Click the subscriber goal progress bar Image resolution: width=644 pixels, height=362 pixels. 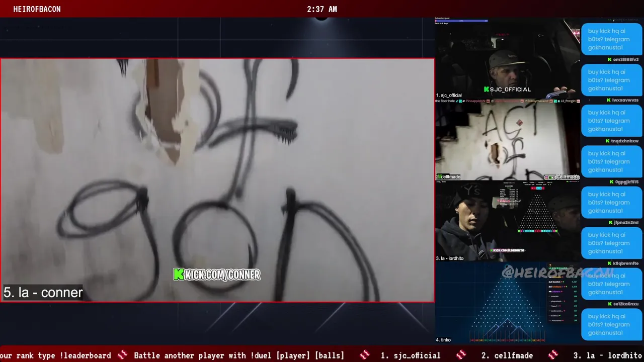(x=461, y=21)
